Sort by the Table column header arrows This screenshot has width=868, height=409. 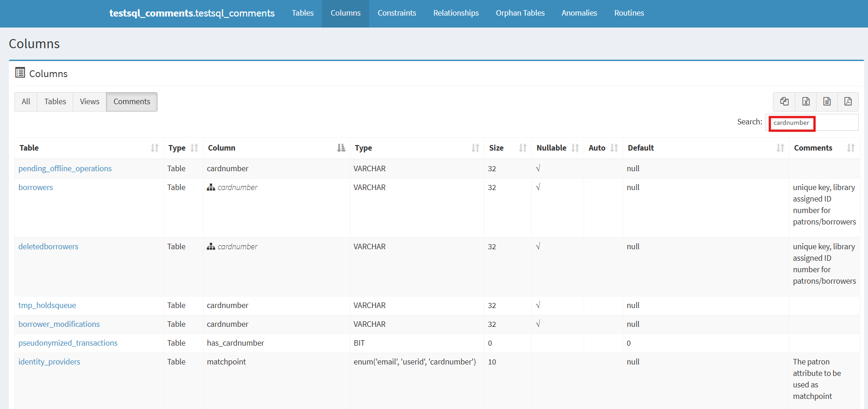coord(154,148)
